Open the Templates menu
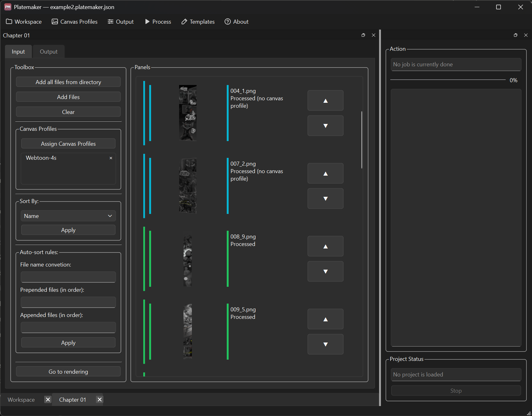 point(198,22)
